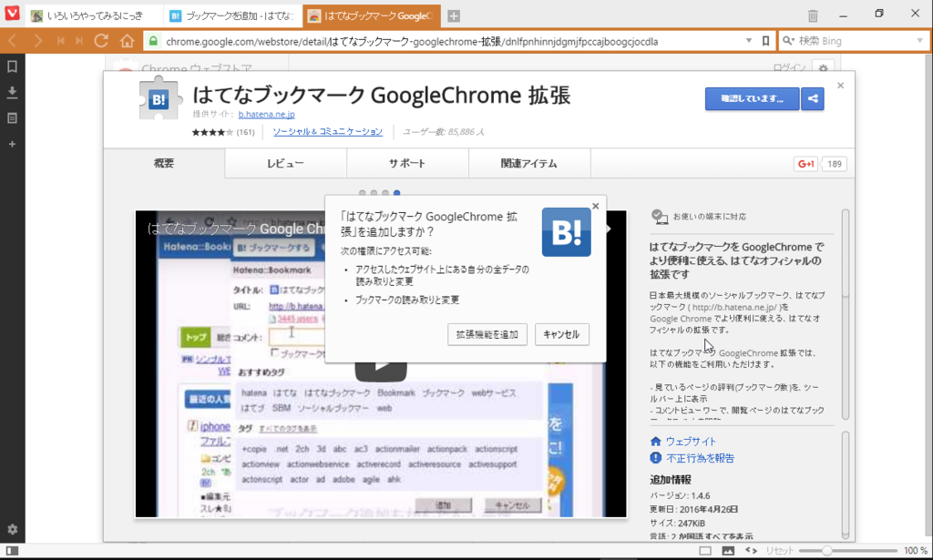
Task: Switch to the ブックマークを追加 tab
Action: tap(232, 16)
